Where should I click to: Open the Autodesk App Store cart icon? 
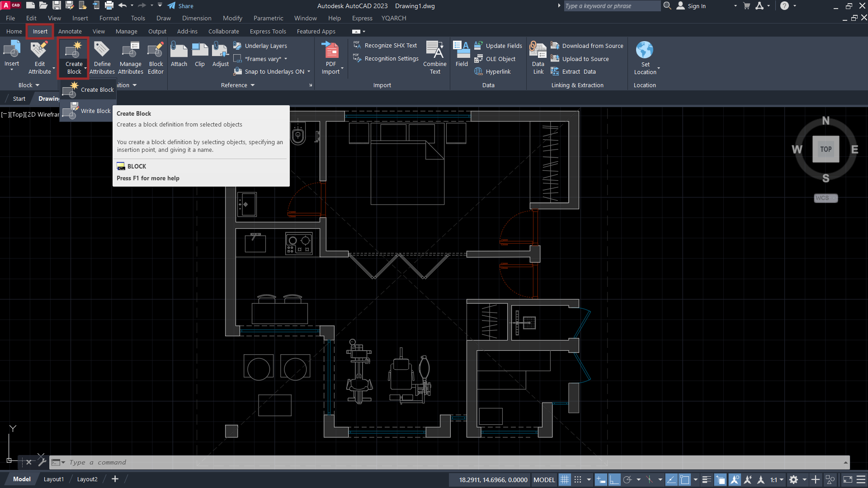pos(746,6)
